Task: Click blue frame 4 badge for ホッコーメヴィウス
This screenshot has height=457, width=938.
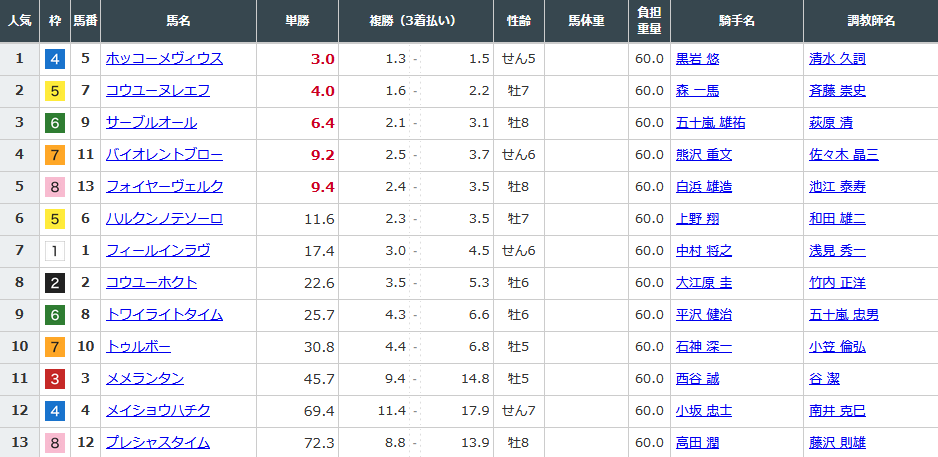Action: click(55, 59)
